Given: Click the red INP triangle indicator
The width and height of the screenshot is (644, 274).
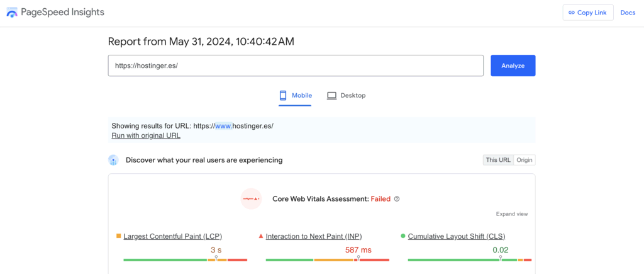Looking at the screenshot, I should (x=261, y=236).
